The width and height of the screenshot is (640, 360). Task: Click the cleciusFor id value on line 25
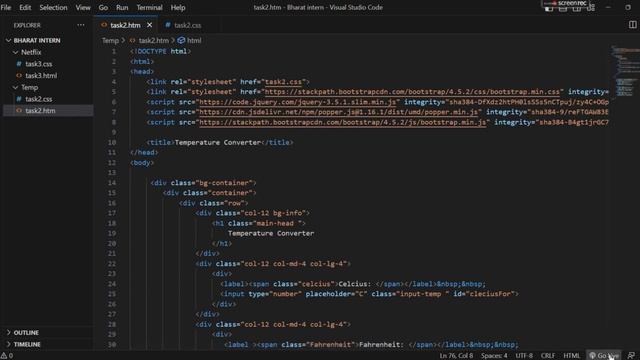click(x=490, y=294)
